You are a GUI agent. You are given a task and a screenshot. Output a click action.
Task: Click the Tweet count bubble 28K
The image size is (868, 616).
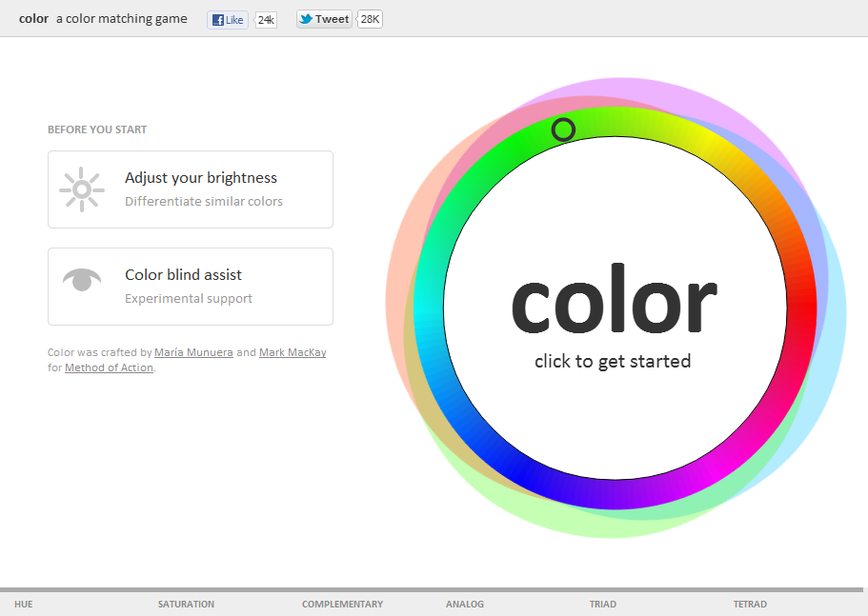pos(370,19)
